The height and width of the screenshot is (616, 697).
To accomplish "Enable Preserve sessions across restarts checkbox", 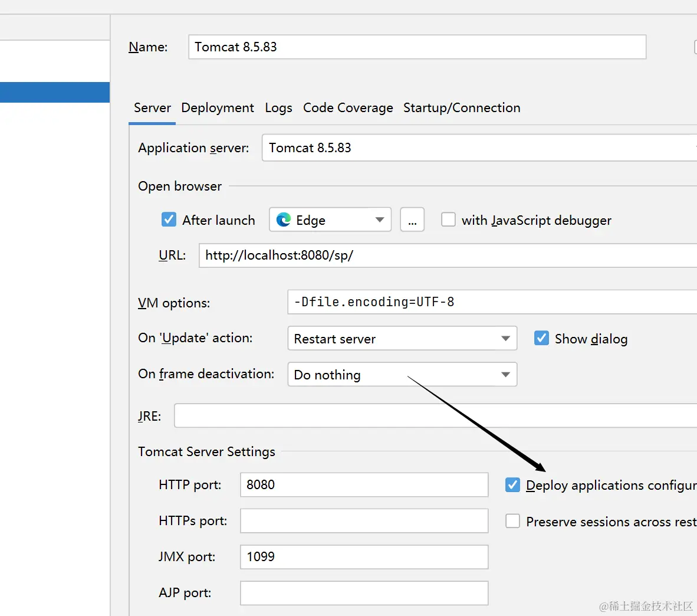I will [x=512, y=521].
